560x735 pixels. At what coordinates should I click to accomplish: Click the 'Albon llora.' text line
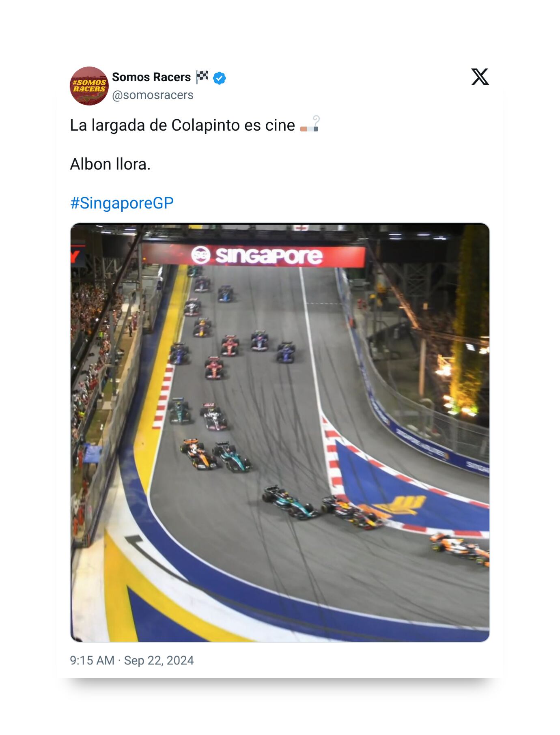point(110,164)
